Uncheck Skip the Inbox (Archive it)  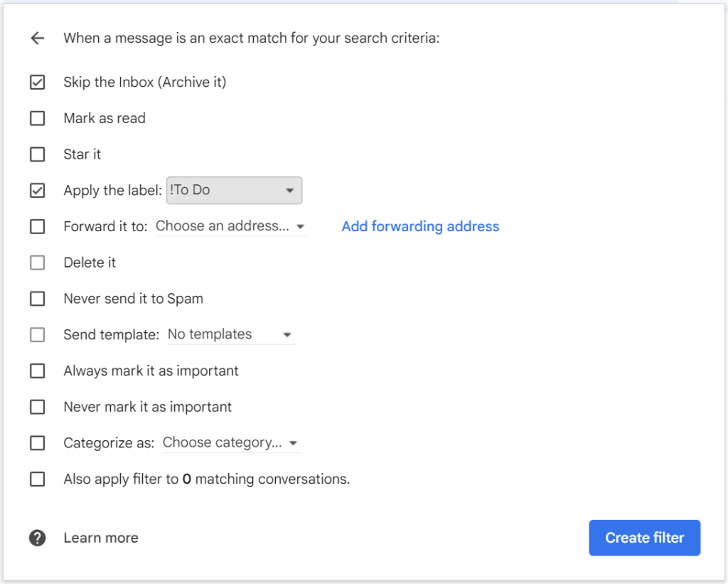tap(37, 83)
